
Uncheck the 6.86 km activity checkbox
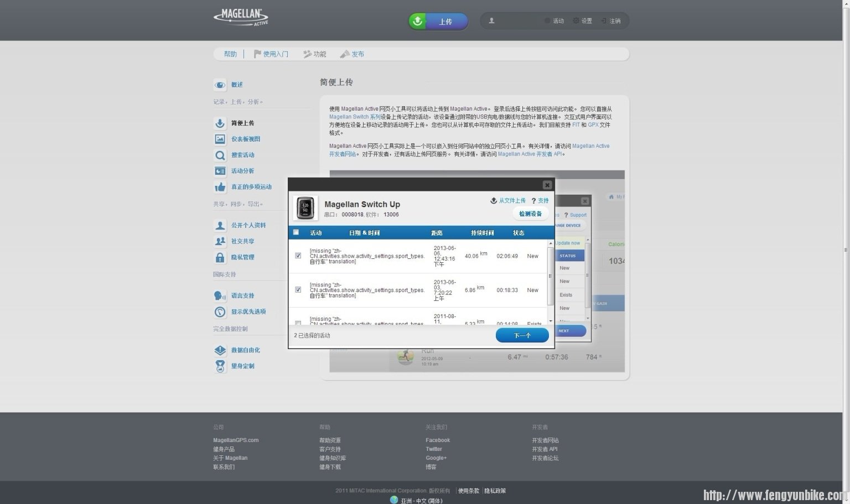coord(298,290)
